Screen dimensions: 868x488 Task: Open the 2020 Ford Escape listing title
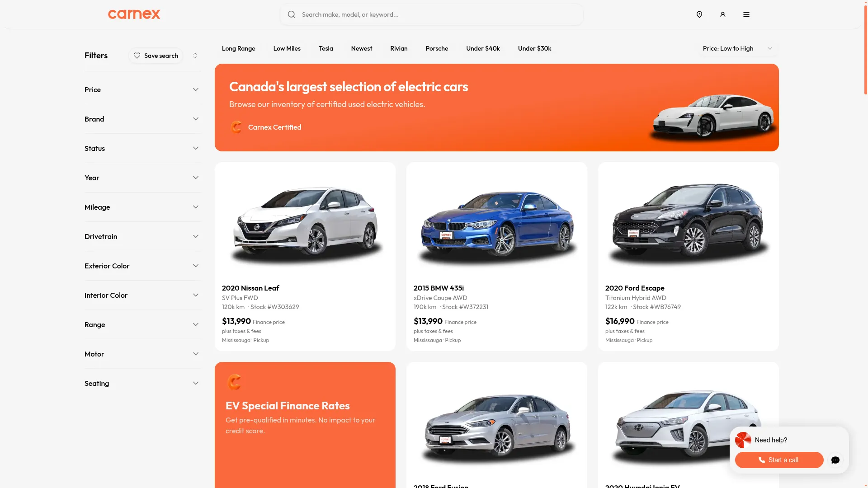pyautogui.click(x=635, y=288)
